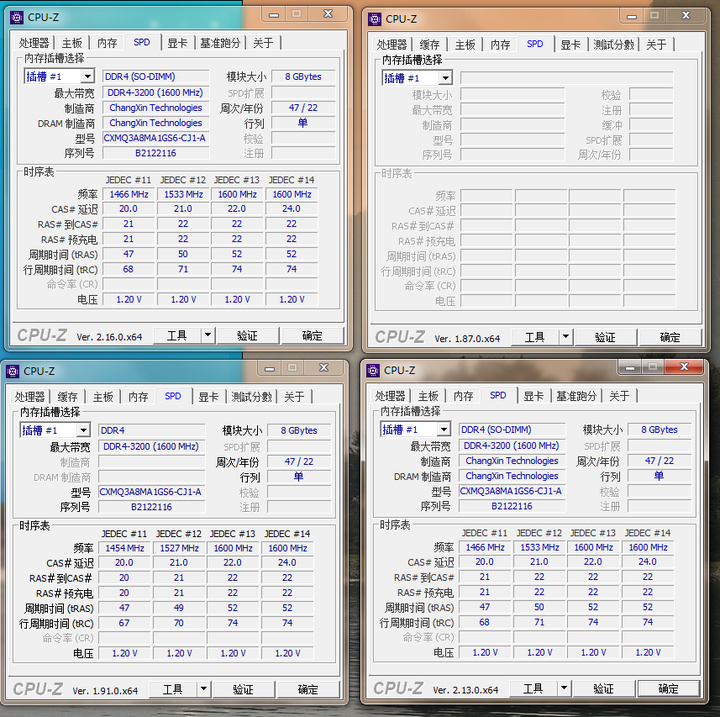
Task: Click 1454 MHz frequency cell in CPU-Z 1.91.0
Action: [124, 548]
